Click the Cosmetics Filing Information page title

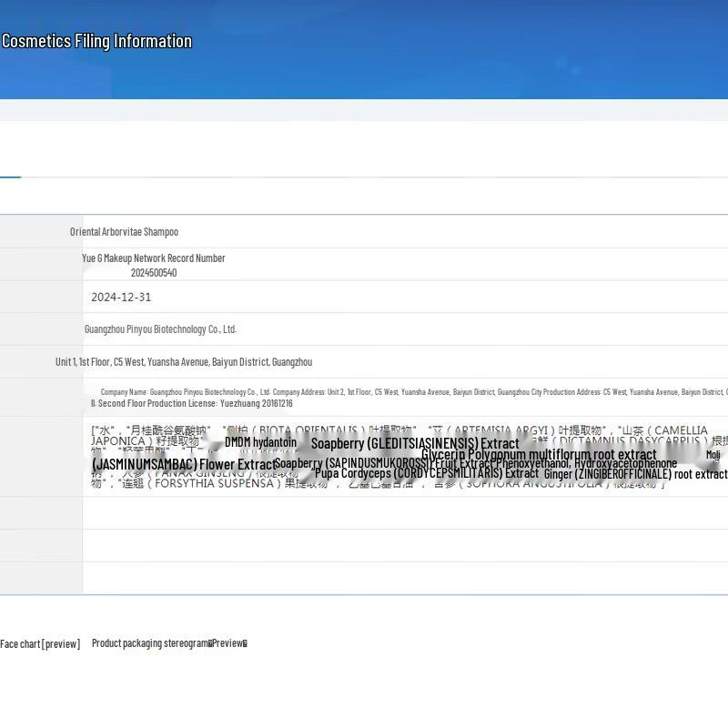pyautogui.click(x=96, y=41)
